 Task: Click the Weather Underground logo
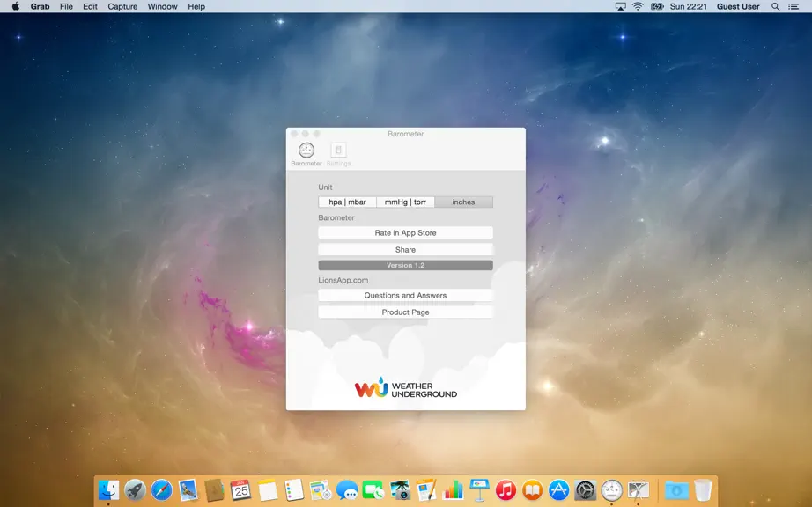pyautogui.click(x=405, y=387)
